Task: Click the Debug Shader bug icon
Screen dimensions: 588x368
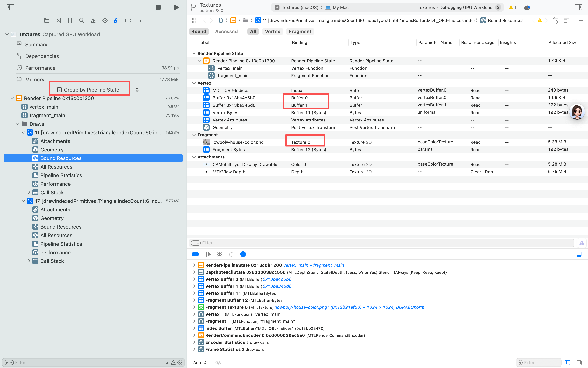Action: [220, 254]
